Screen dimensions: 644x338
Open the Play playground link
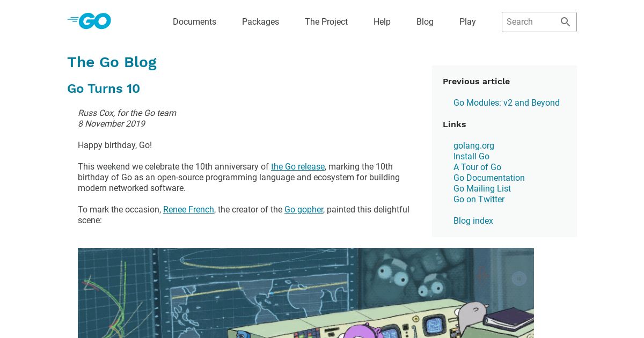467,22
